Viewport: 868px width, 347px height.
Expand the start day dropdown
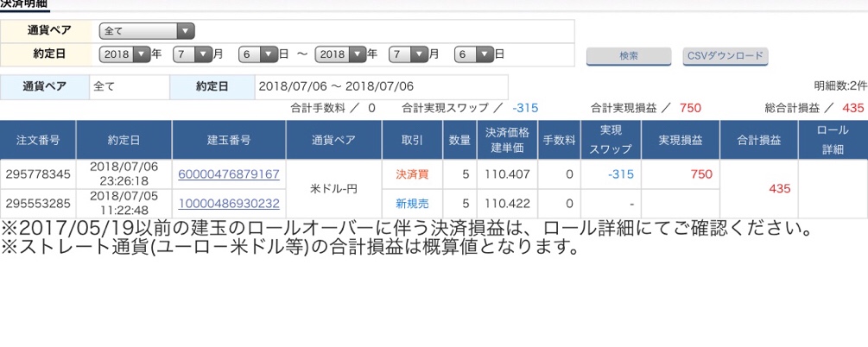258,54
